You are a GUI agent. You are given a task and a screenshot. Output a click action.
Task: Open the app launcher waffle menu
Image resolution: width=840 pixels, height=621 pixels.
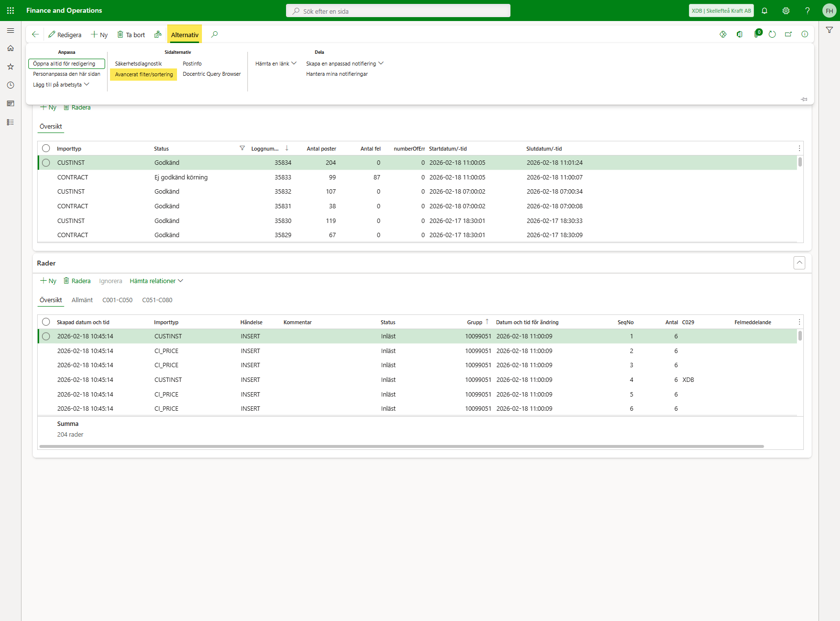point(10,10)
